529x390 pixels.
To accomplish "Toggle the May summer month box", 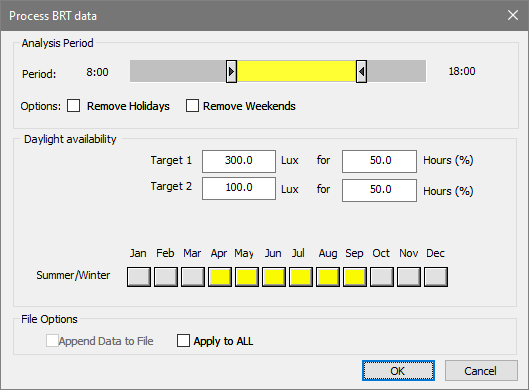I will 247,277.
